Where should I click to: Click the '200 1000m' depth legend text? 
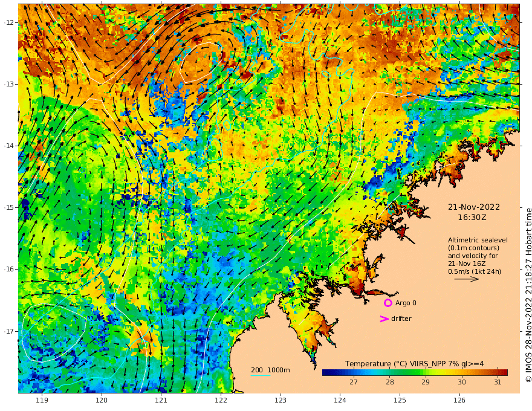point(270,370)
